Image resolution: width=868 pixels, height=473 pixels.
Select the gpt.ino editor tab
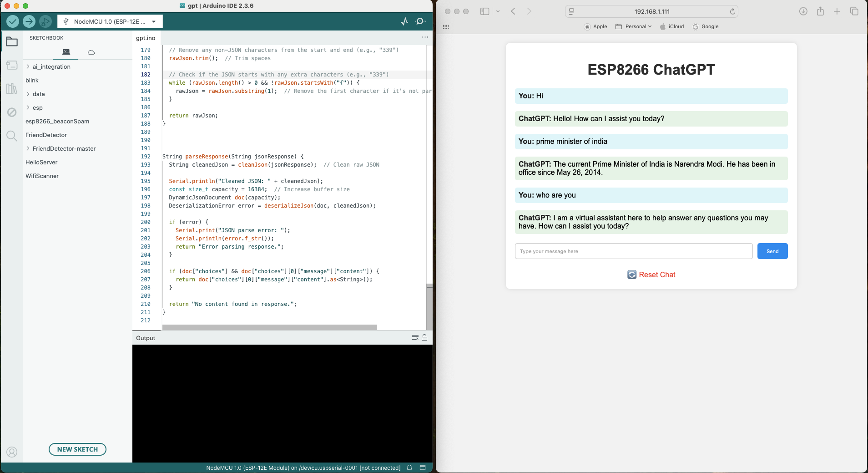click(x=146, y=38)
